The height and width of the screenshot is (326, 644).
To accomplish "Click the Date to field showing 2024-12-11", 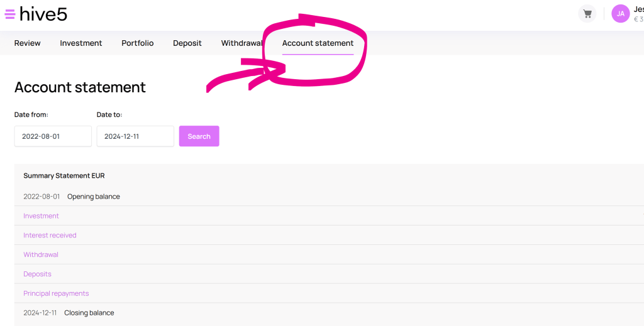I will click(x=135, y=136).
